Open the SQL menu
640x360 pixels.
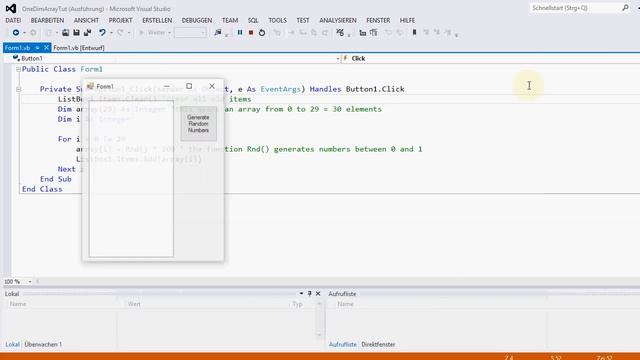pyautogui.click(x=253, y=20)
